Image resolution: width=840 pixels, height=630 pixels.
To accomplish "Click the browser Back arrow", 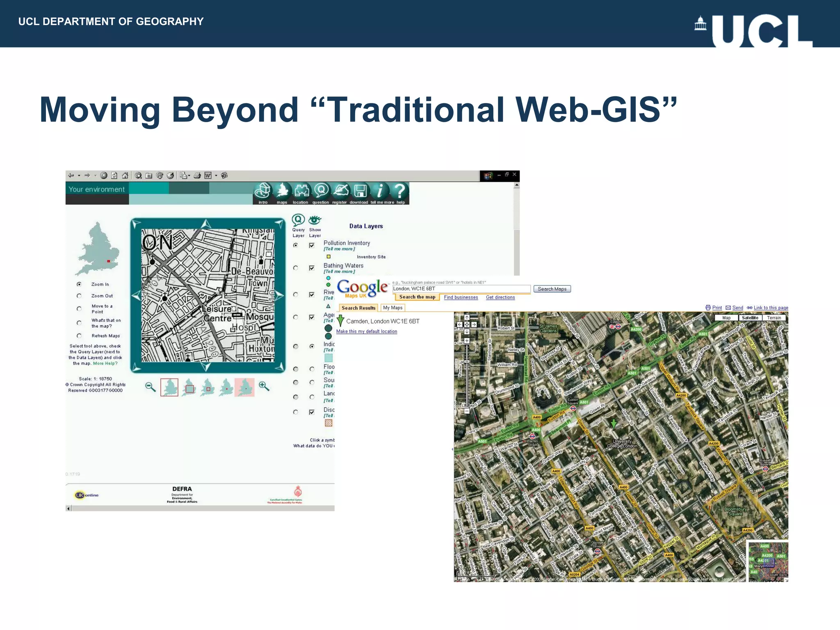I will 71,176.
